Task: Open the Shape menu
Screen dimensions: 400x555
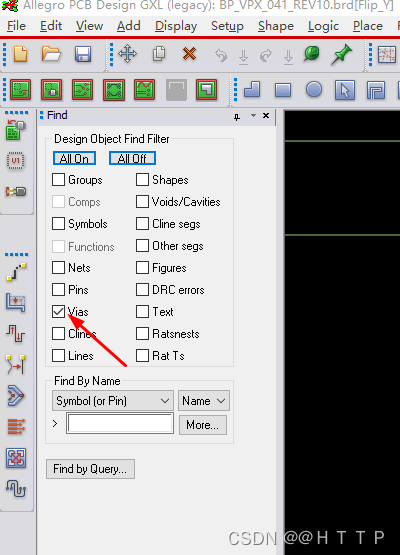Action: click(x=276, y=26)
